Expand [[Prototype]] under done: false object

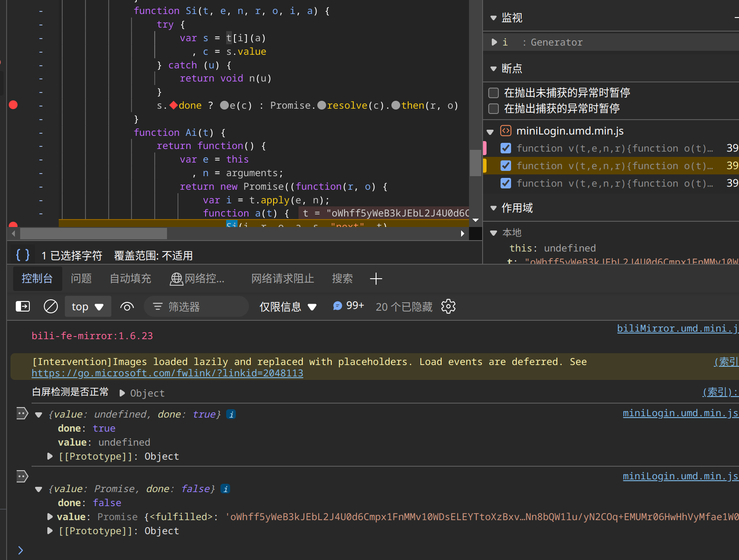pos(50,531)
